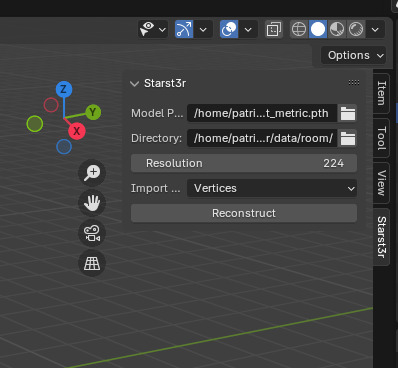This screenshot has height=368, width=398.
Task: Switch to rendered viewport shading
Action: 356,29
